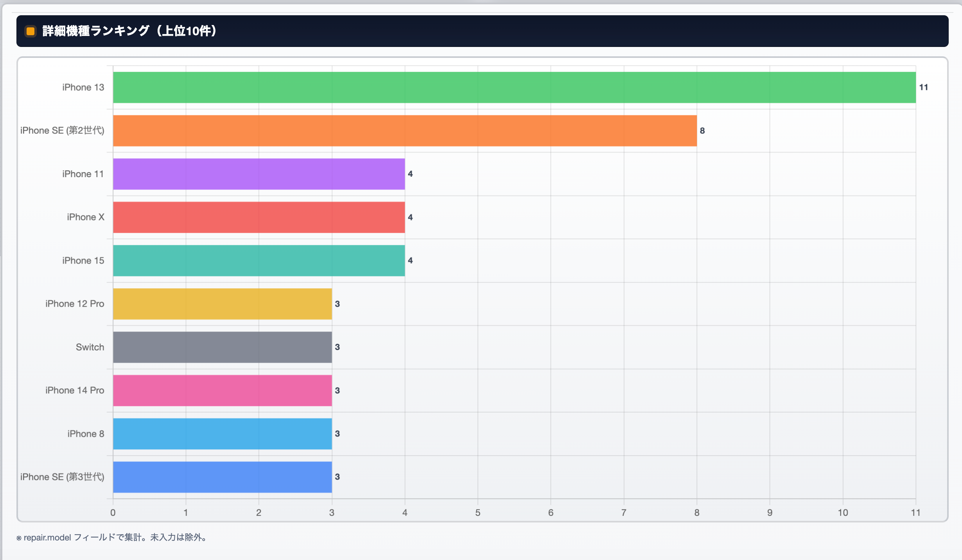The height and width of the screenshot is (560, 962).
Task: Select the 'iPhone 15' axis label
Action: pos(83,260)
